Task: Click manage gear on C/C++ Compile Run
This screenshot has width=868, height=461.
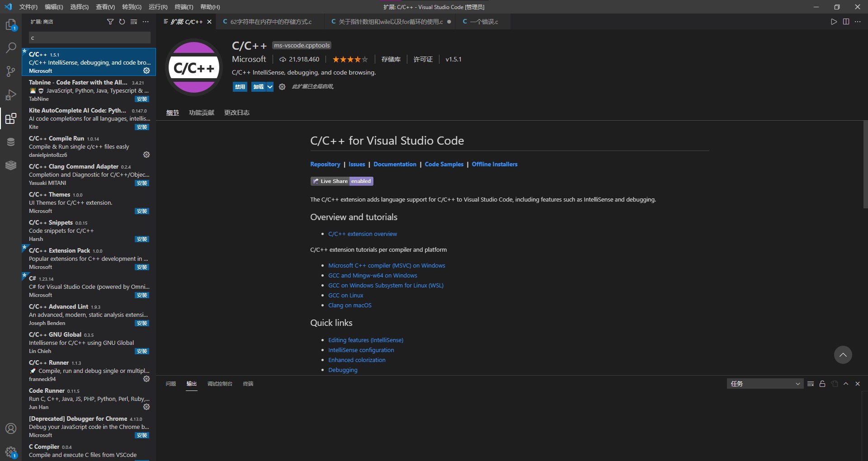Action: click(x=146, y=155)
